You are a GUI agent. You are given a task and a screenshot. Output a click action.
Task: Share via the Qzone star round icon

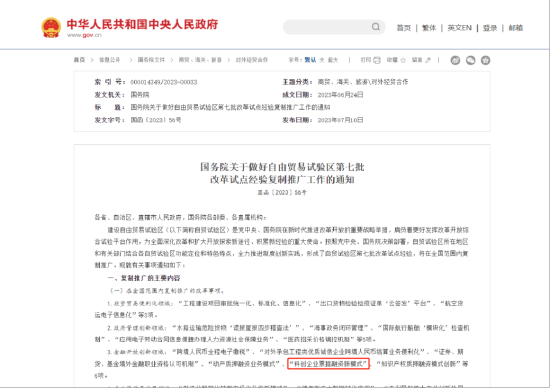(x=485, y=60)
